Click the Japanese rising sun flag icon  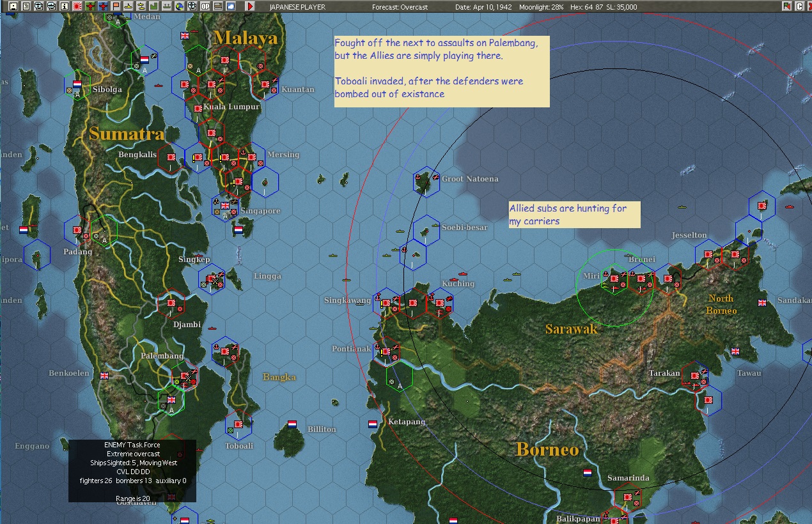(x=77, y=6)
